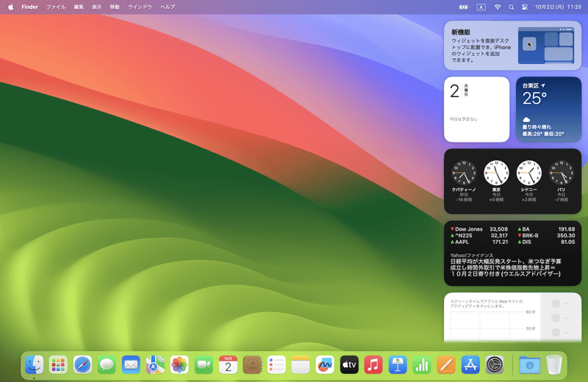588x382 pixels.
Task: Open the input source menu (A icon)
Action: click(x=481, y=7)
